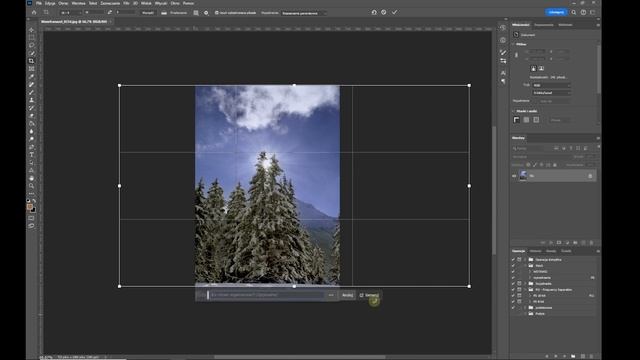Reset the crop box
Viewport: 640px width, 360px height.
tap(374, 12)
